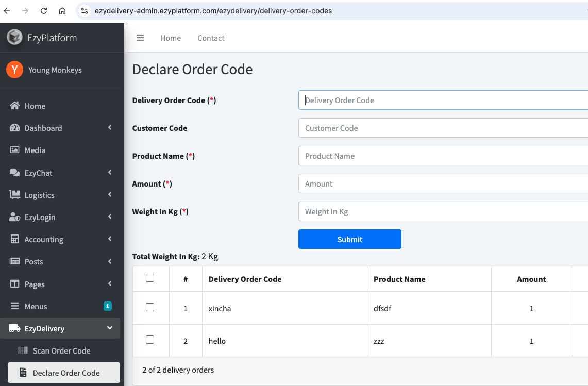The width and height of the screenshot is (588, 386).
Task: Expand the Logistics submenu chevron
Action: (x=110, y=195)
